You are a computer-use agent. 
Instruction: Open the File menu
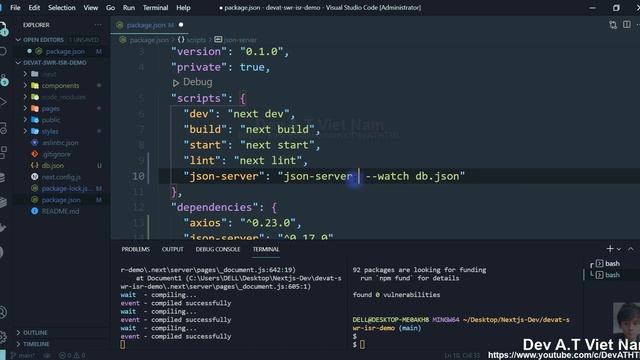point(15,7)
